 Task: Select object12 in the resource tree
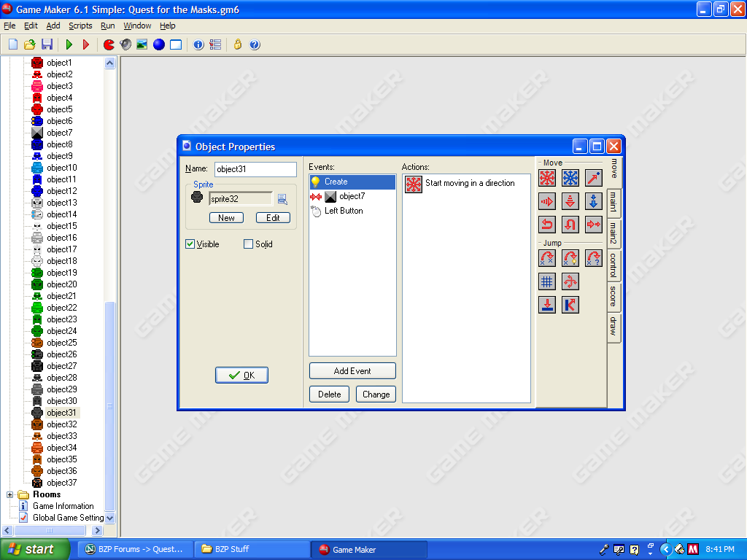coord(61,191)
